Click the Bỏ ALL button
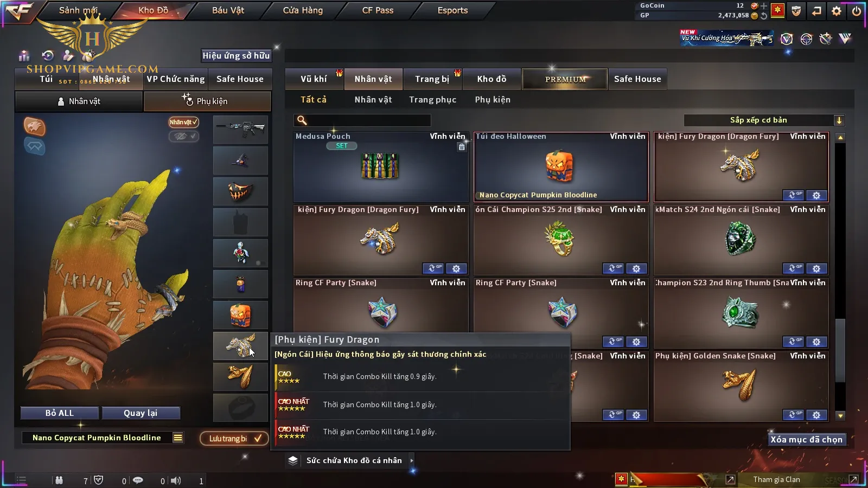The width and height of the screenshot is (868, 488). tap(60, 413)
